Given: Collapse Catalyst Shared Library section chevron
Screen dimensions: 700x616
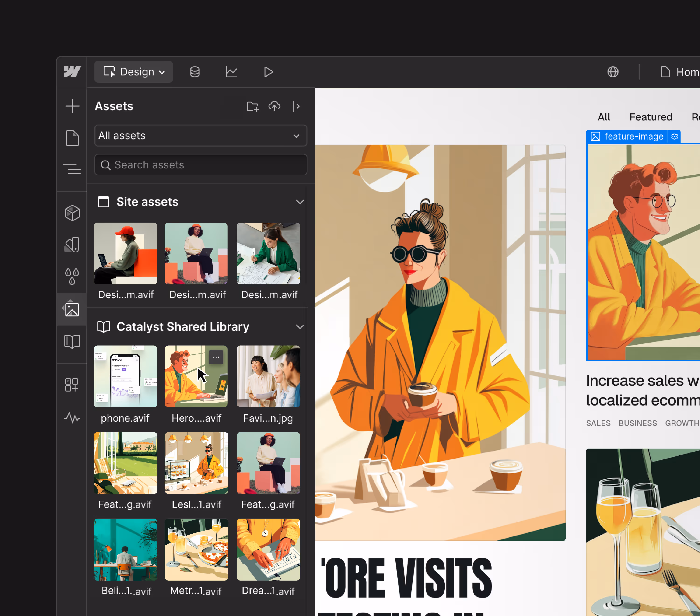Looking at the screenshot, I should [300, 327].
